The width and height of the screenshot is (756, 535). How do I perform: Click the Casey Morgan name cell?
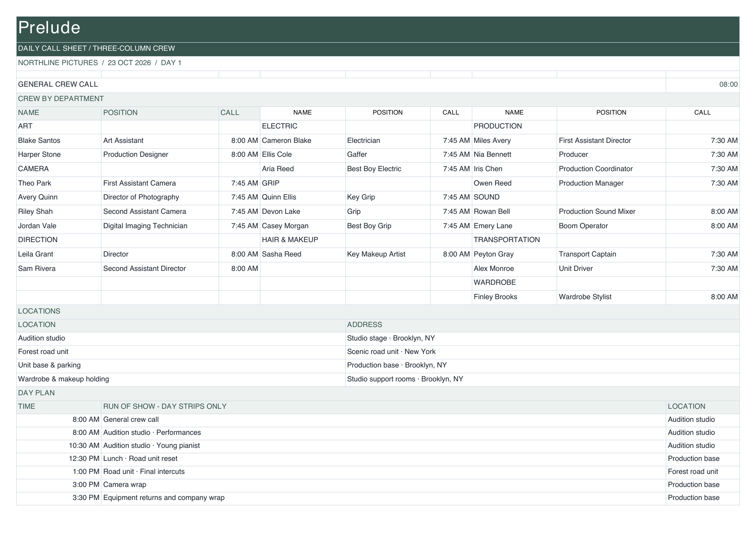point(303,226)
